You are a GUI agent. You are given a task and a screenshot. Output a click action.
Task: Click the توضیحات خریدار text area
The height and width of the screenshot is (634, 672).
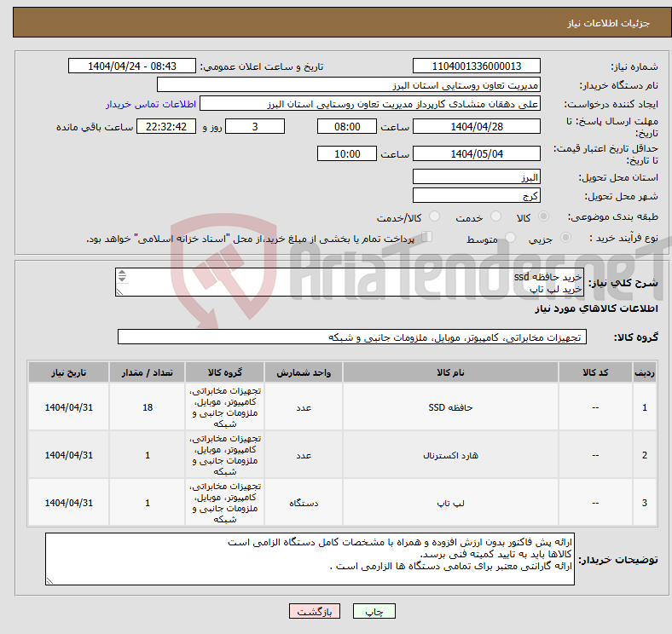pos(310,559)
